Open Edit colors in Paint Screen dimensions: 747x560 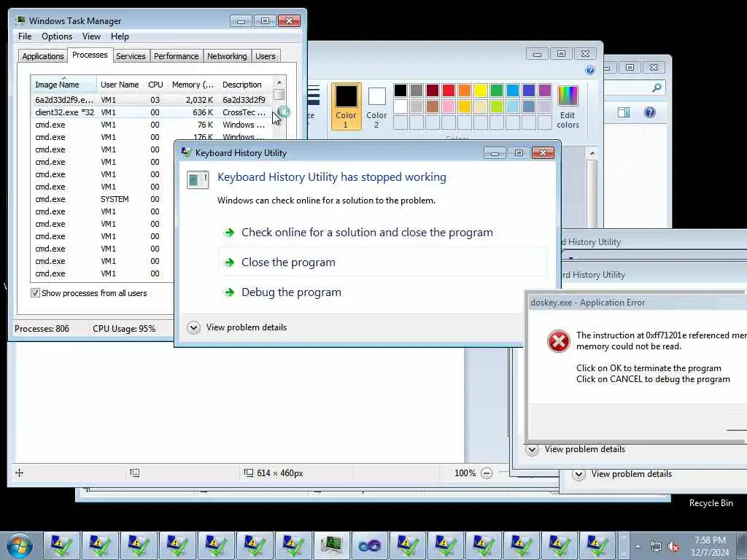click(568, 107)
